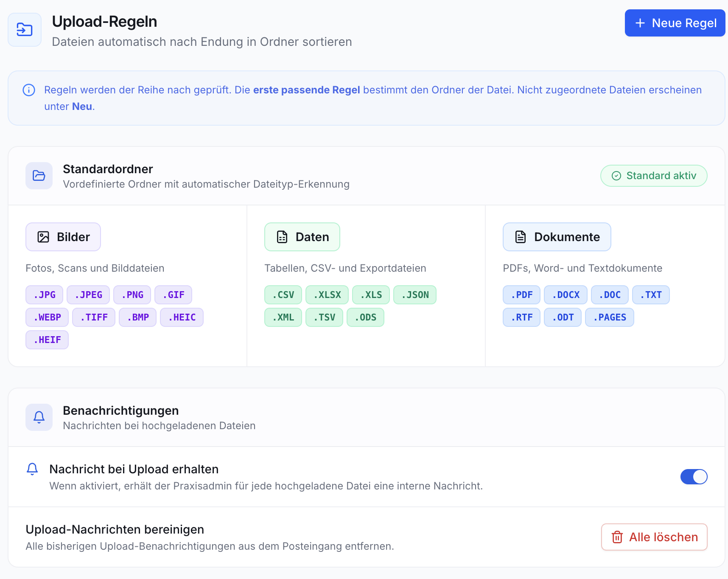Click the .TXT extension tag

651,295
